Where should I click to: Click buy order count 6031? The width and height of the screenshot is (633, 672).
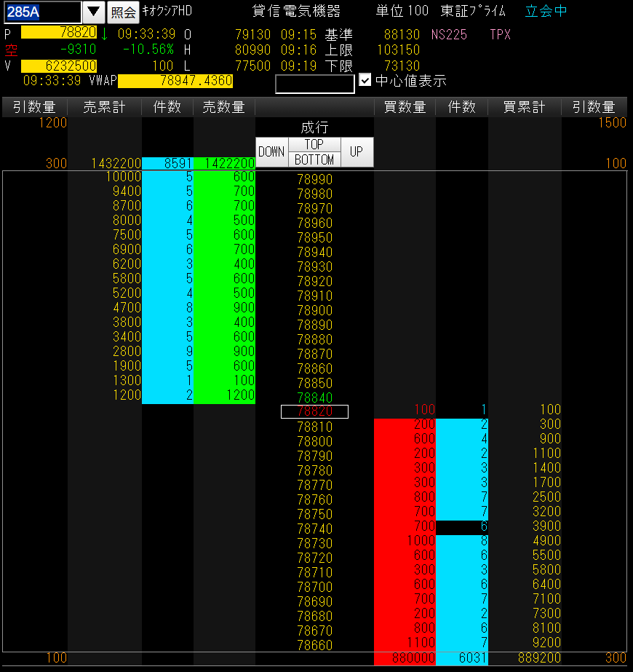tap(472, 658)
